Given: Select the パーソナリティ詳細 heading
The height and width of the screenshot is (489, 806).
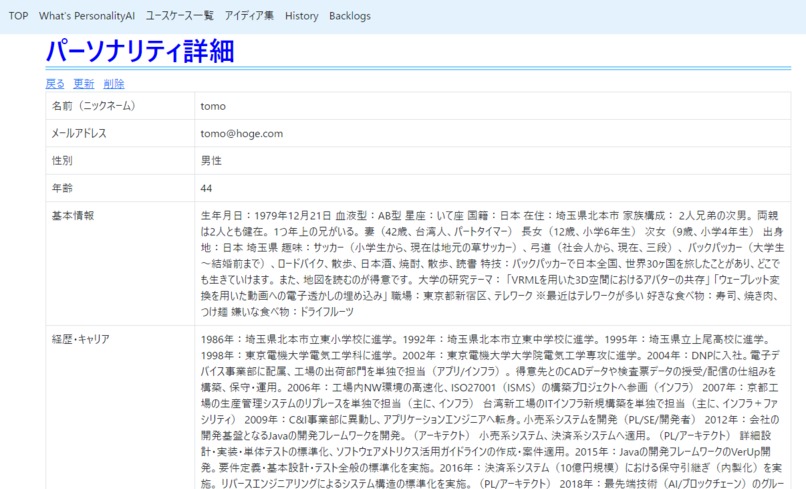Looking at the screenshot, I should 140,51.
